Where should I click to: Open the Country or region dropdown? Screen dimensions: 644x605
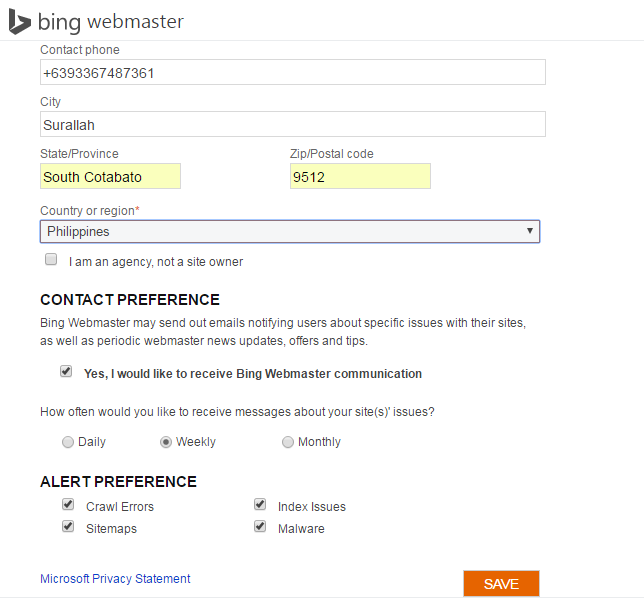(289, 231)
